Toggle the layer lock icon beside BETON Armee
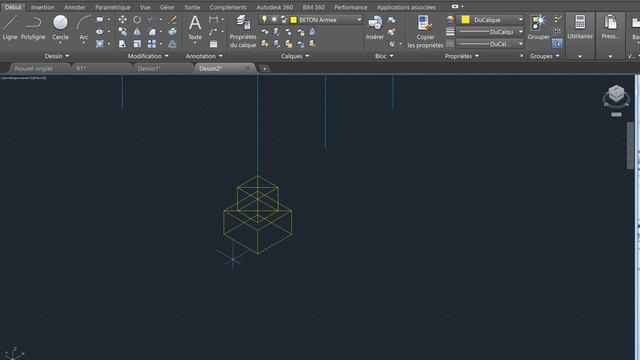The width and height of the screenshot is (640, 360). coord(284,20)
